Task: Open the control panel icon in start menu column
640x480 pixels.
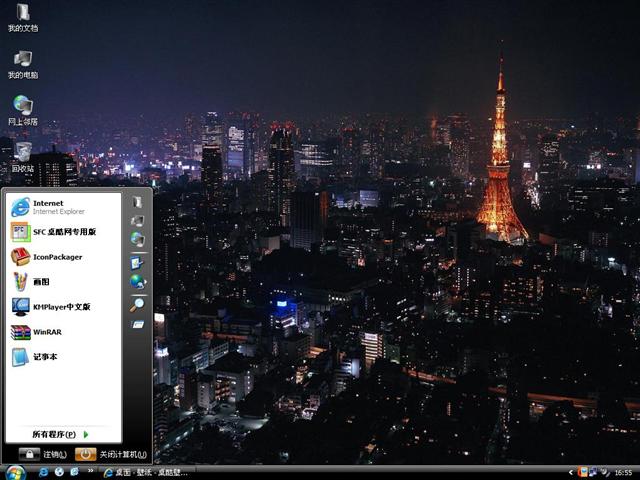Action: tap(137, 262)
